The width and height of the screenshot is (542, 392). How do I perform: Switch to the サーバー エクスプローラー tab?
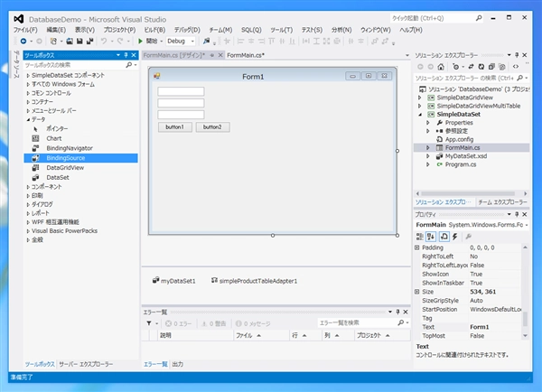86,364
